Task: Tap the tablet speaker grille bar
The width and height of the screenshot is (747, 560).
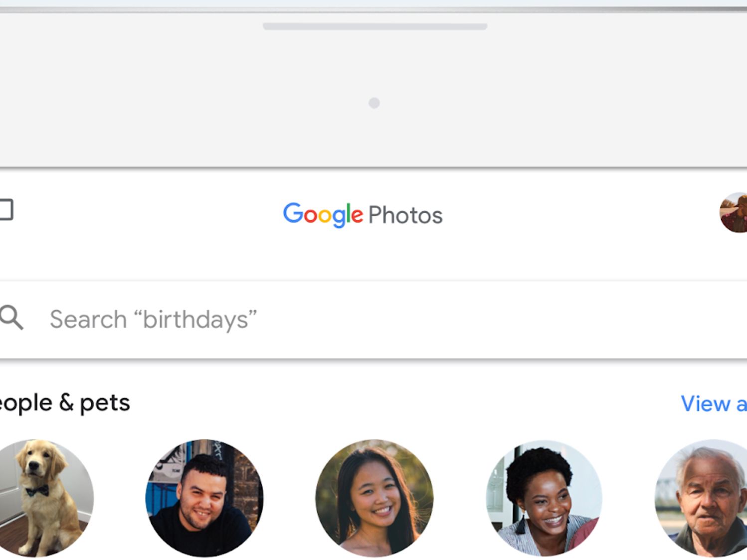Action: (x=374, y=26)
